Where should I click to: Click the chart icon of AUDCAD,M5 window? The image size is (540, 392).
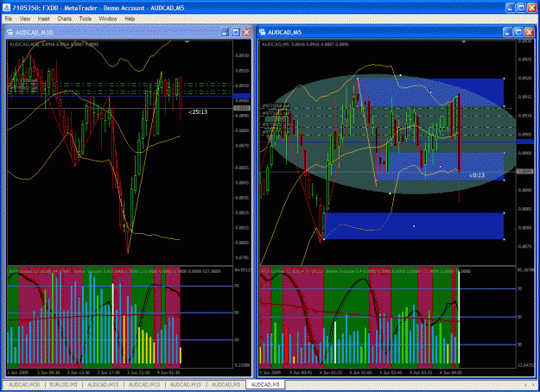(x=263, y=32)
